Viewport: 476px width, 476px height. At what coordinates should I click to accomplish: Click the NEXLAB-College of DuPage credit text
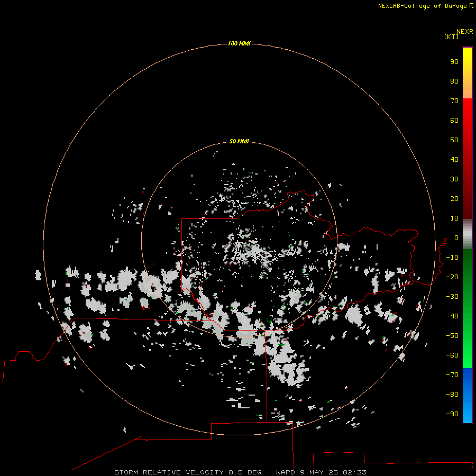[x=422, y=6]
